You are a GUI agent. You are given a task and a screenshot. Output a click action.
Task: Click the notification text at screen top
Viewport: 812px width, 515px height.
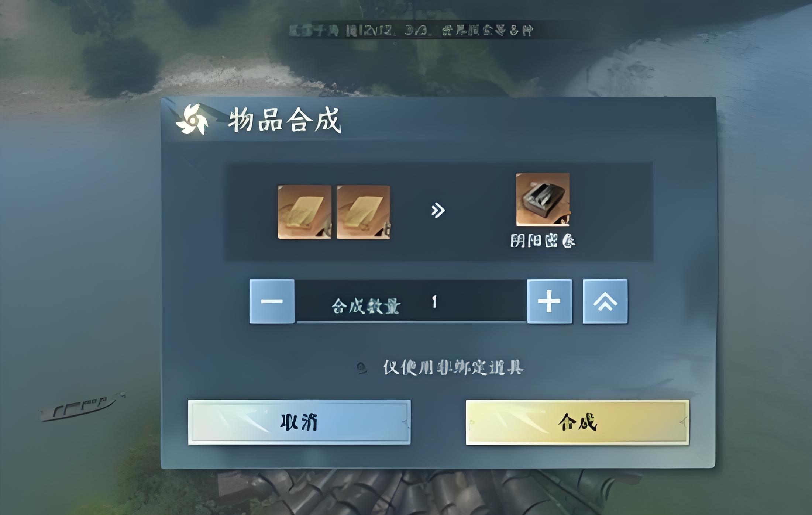[411, 30]
